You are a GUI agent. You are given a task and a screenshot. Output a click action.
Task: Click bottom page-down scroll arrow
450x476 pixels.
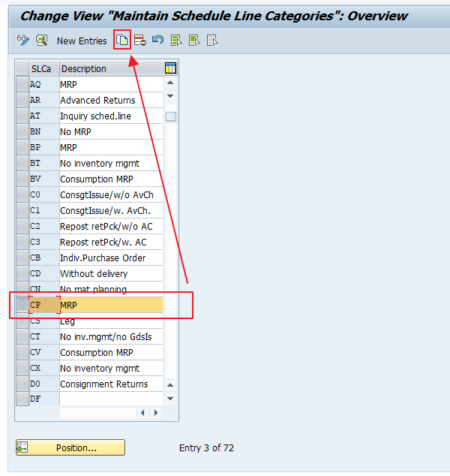point(170,398)
